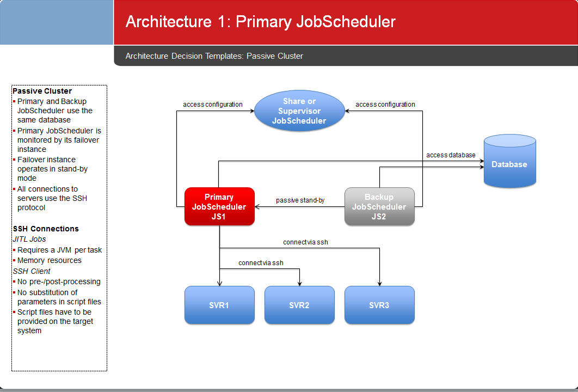
Task: Click the Primary JobScheduler JS1 red box
Action: [x=219, y=206]
